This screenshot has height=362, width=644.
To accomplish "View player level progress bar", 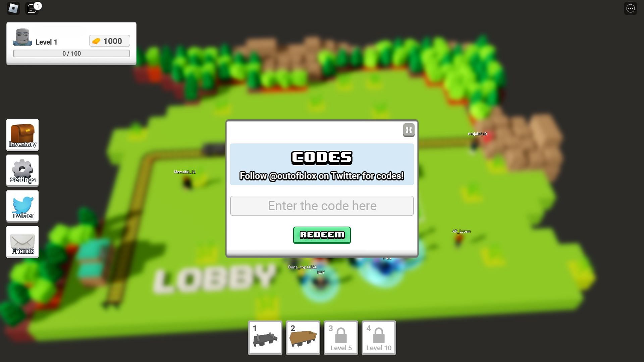I will (x=72, y=53).
